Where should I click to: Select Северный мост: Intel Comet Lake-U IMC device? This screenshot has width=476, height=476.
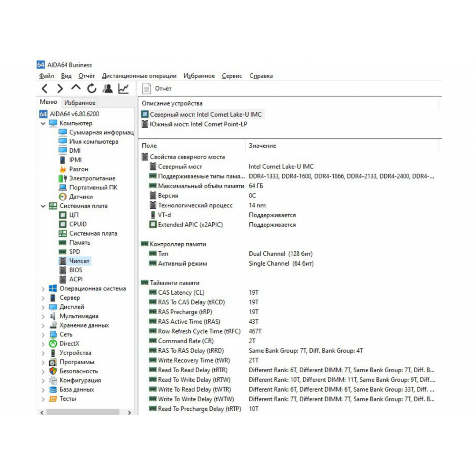coord(202,114)
